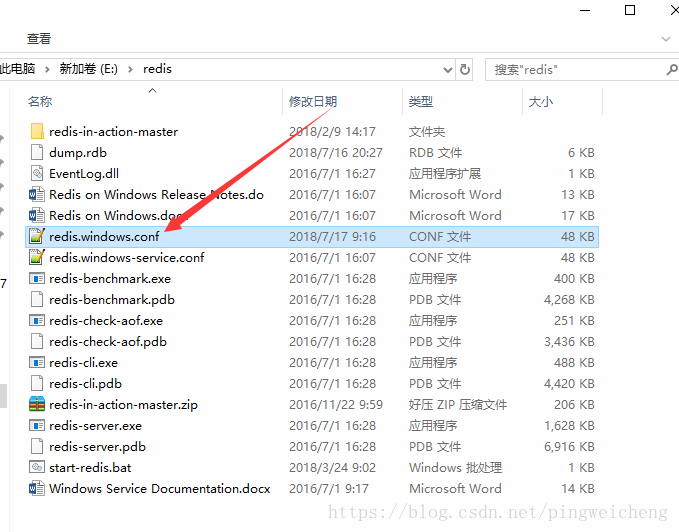Click the redis-server.exe application icon

pos(37,426)
